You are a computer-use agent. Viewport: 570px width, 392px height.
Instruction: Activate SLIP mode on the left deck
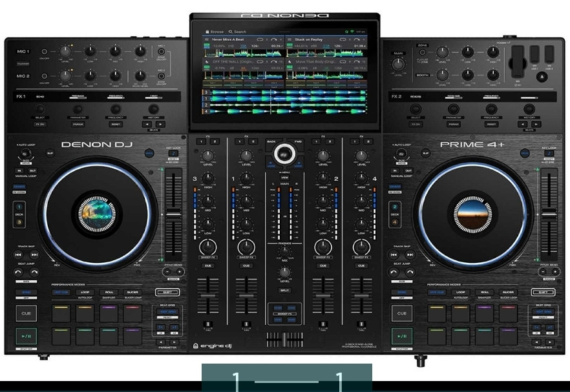pos(50,152)
